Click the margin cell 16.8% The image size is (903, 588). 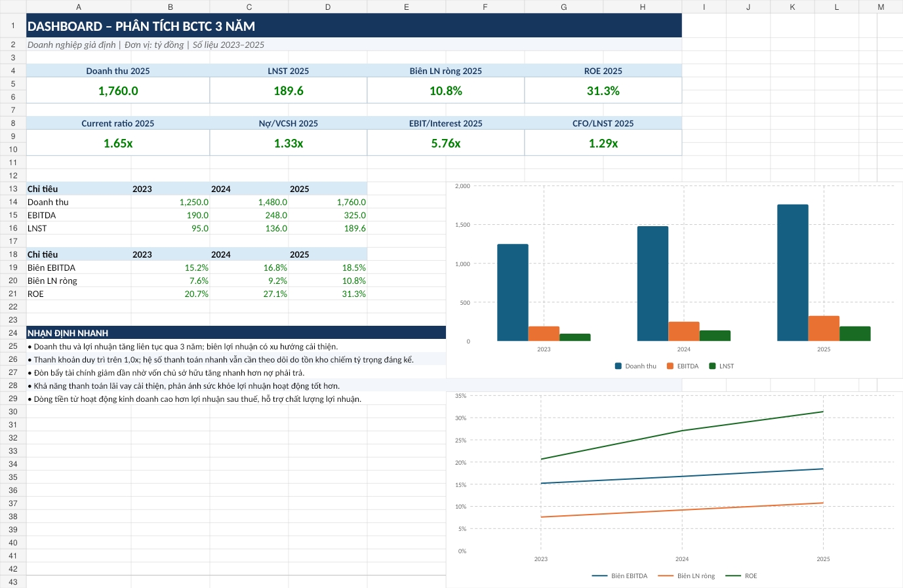[249, 267]
